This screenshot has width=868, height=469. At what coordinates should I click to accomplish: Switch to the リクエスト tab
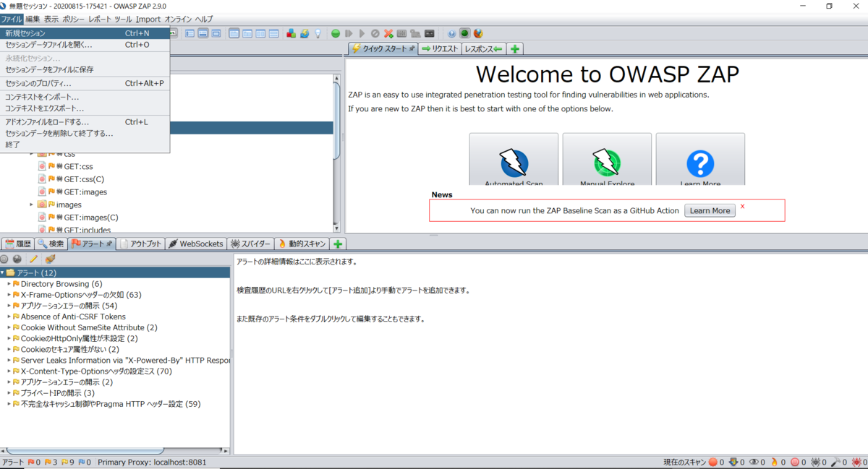tap(441, 49)
